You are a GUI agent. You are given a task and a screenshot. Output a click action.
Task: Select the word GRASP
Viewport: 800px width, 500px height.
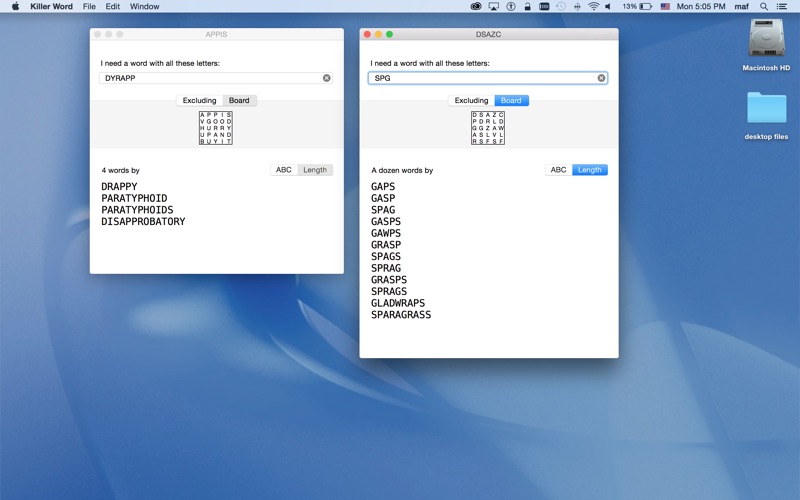coord(386,245)
